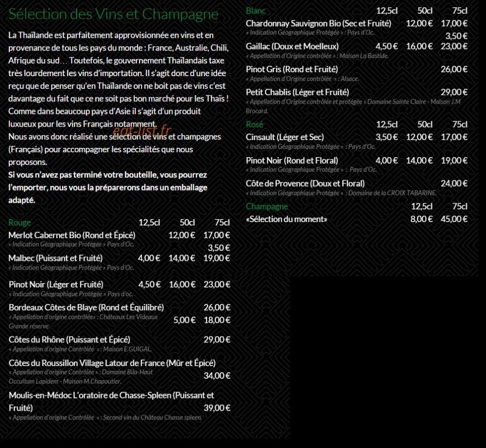
Task: Click the 4,50 € Gaillac glass price
Action: pos(387,47)
